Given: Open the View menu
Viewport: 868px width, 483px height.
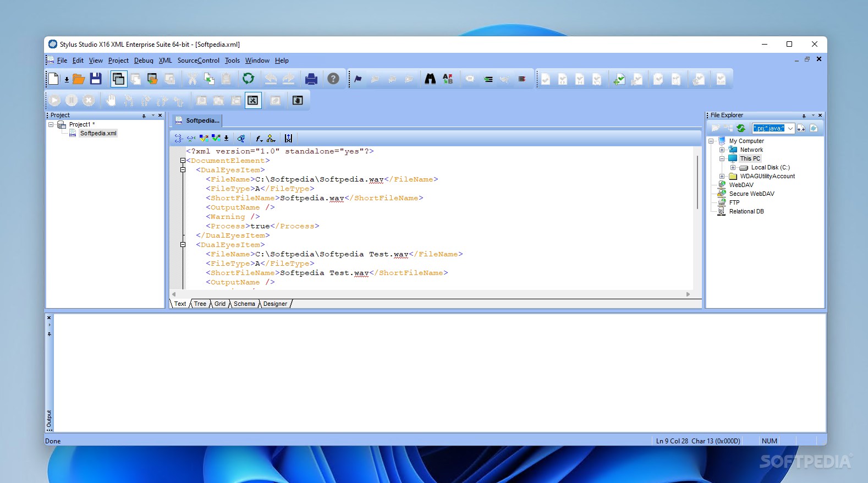Looking at the screenshot, I should point(96,61).
